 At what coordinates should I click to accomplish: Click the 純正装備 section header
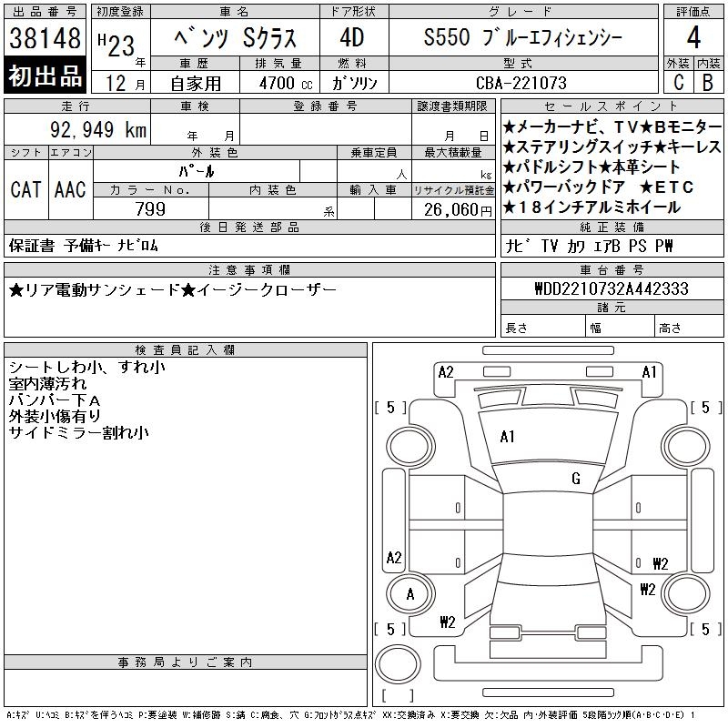612,227
